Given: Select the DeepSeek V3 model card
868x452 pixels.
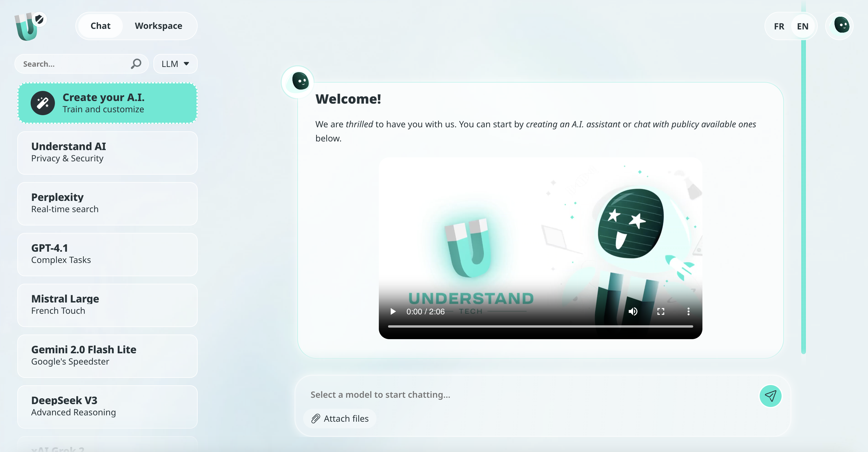Looking at the screenshot, I should pyautogui.click(x=107, y=407).
